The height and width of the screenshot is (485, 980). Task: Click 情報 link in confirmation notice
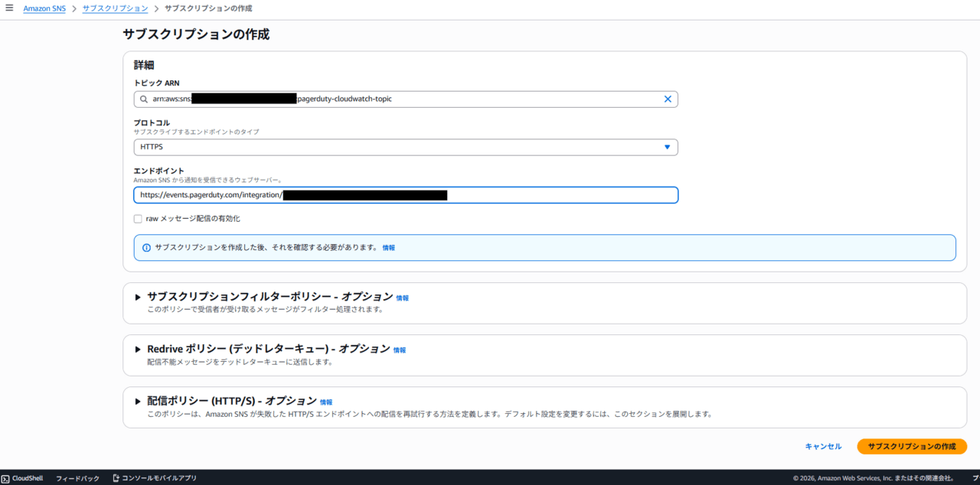click(389, 248)
